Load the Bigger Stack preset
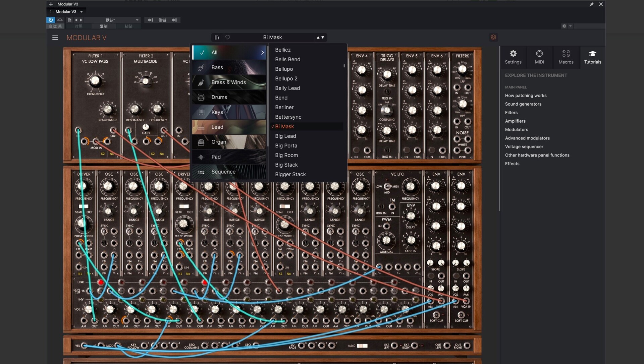The width and height of the screenshot is (644, 364). [x=307, y=174]
